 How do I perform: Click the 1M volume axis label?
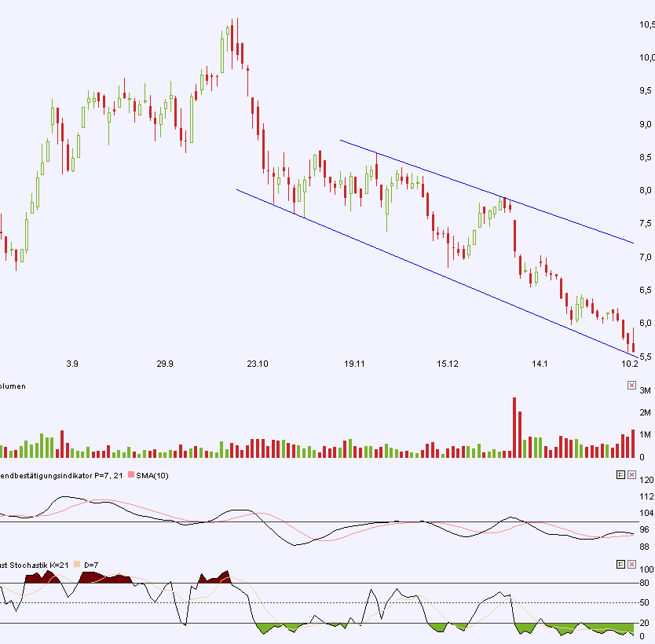click(645, 434)
